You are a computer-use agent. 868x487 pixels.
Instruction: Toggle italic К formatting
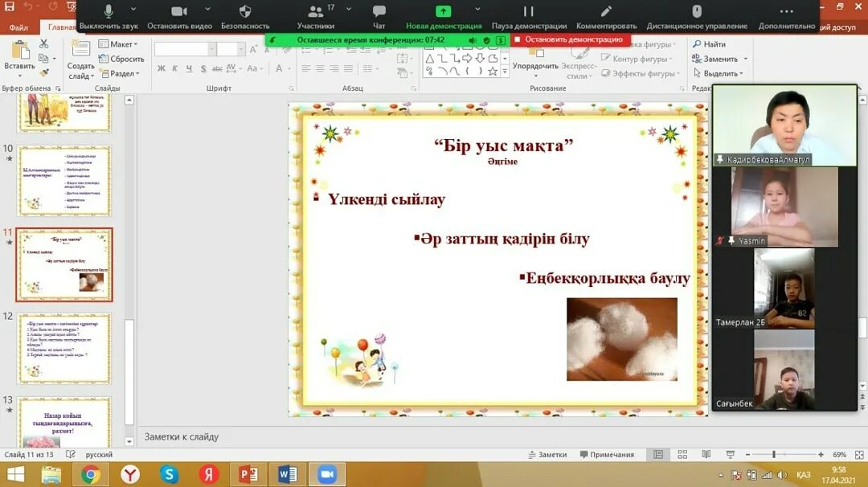pos(175,68)
